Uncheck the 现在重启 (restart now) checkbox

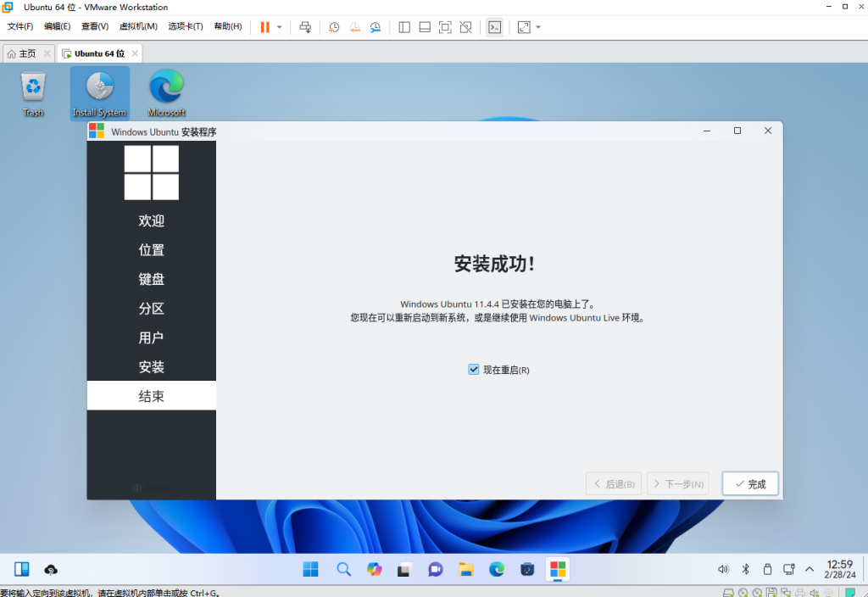[x=474, y=370]
